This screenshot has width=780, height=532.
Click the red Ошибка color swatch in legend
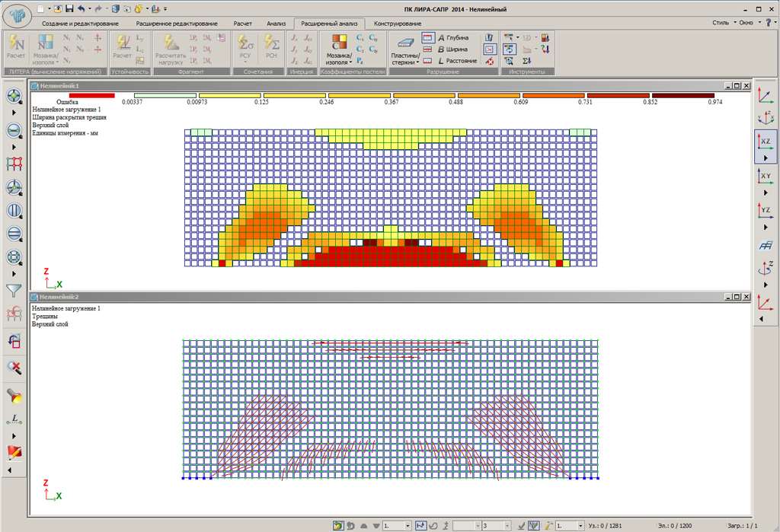pos(91,95)
